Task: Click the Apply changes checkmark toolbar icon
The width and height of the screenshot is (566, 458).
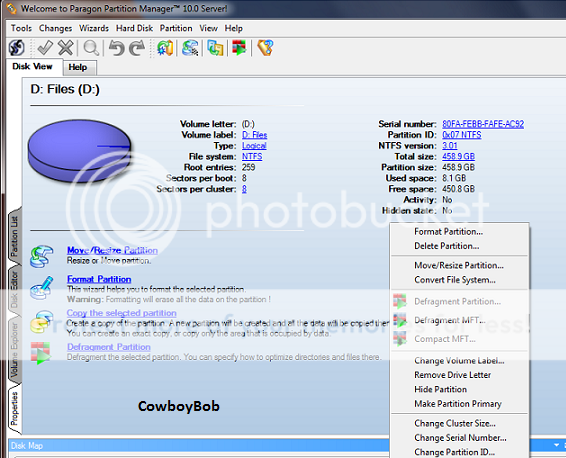Action: tap(45, 48)
